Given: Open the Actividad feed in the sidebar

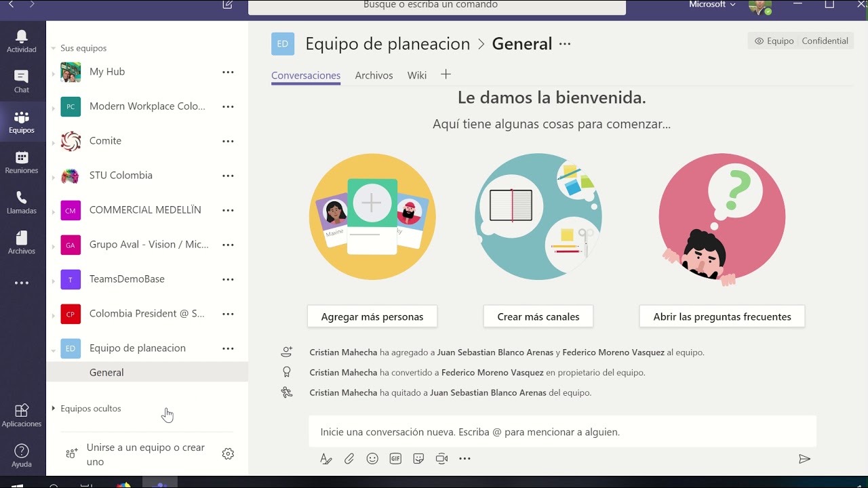Looking at the screenshot, I should [22, 41].
